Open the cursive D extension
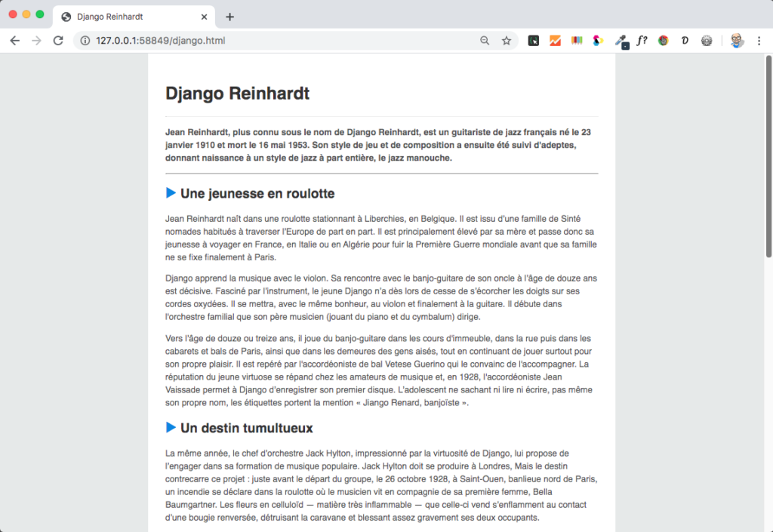This screenshot has height=532, width=773. (x=685, y=41)
